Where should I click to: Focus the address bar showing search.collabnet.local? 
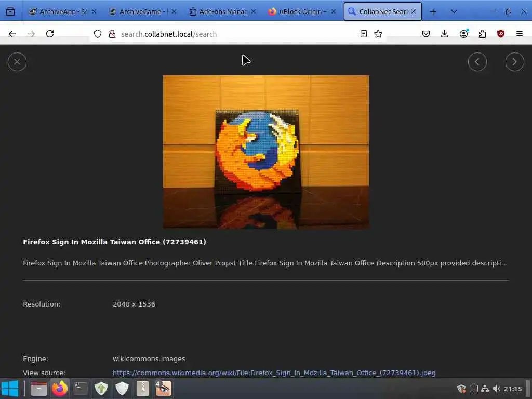click(237, 34)
